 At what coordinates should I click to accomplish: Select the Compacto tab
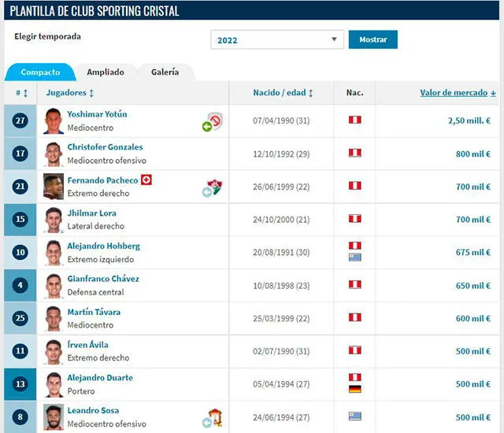(40, 72)
